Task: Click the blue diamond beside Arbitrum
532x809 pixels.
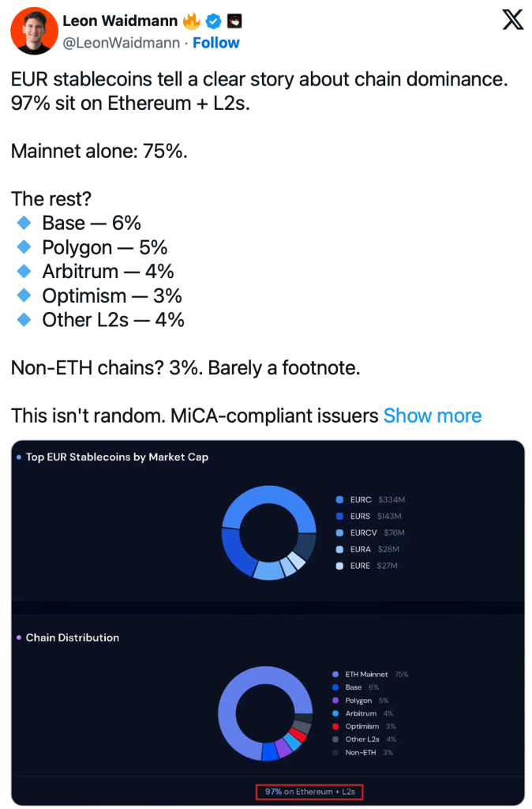Action: [24, 271]
